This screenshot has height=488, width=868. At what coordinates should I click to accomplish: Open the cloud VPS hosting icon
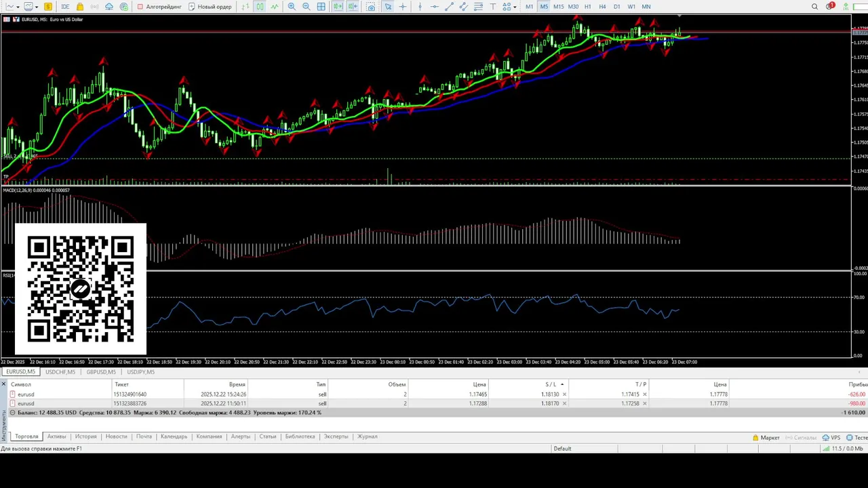[109, 7]
